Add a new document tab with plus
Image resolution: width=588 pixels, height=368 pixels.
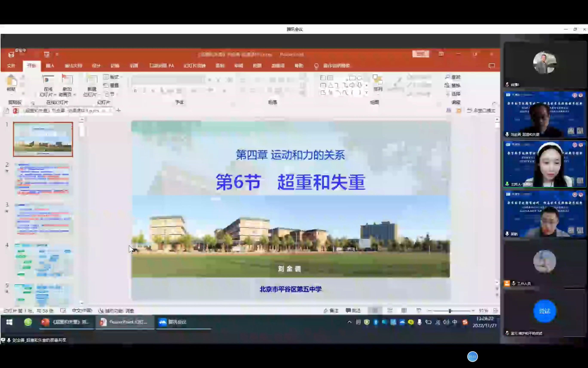(118, 110)
